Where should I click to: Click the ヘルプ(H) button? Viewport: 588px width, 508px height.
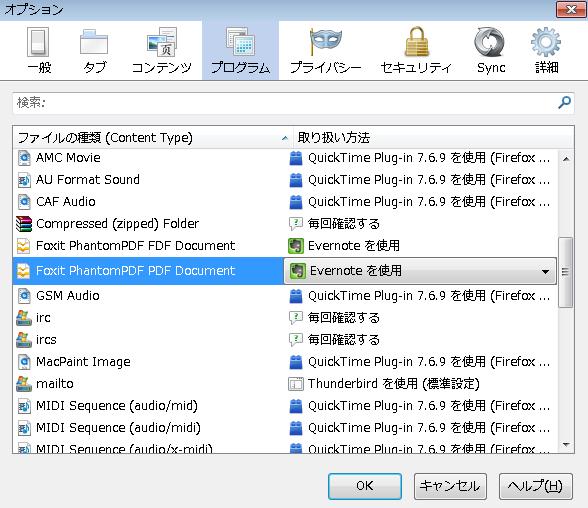536,486
